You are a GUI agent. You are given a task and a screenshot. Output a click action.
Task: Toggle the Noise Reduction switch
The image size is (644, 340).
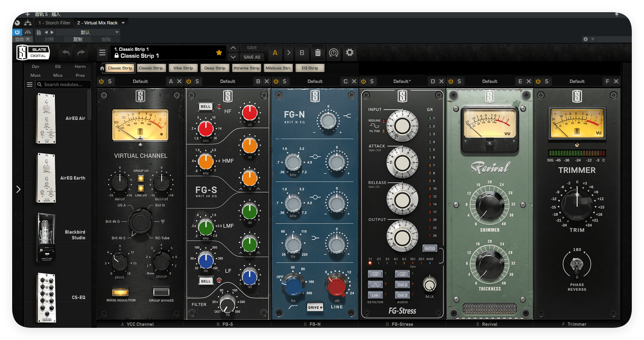click(x=120, y=292)
